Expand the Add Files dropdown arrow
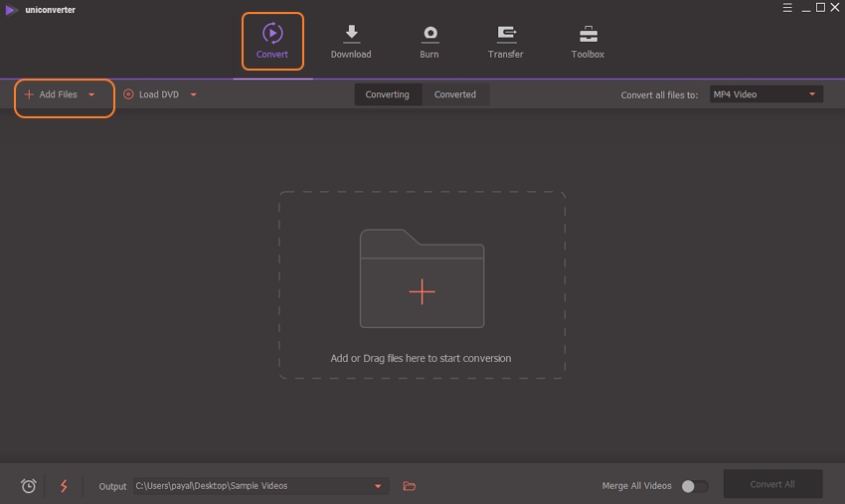This screenshot has height=504, width=845. point(91,95)
